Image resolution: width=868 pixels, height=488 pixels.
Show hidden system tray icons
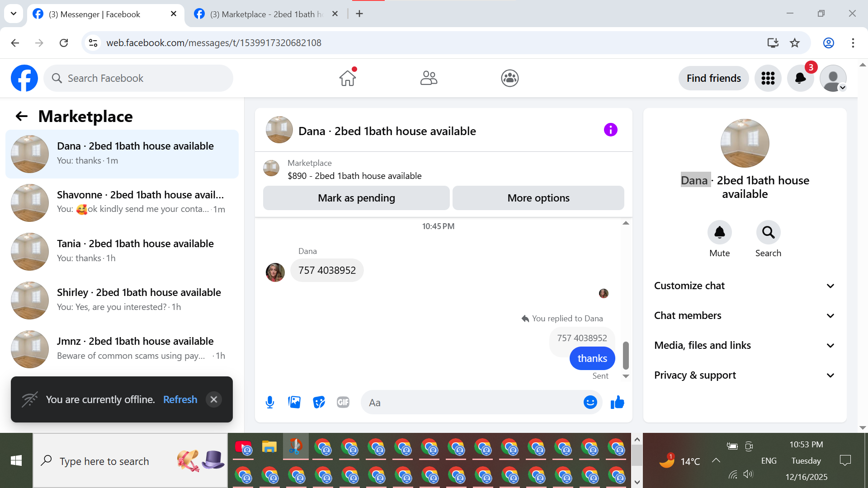716,460
